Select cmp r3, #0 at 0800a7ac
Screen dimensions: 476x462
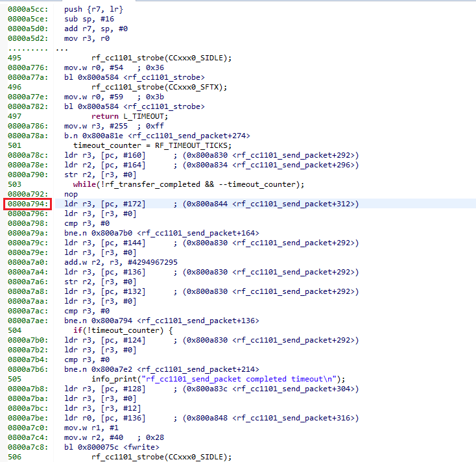pos(87,311)
